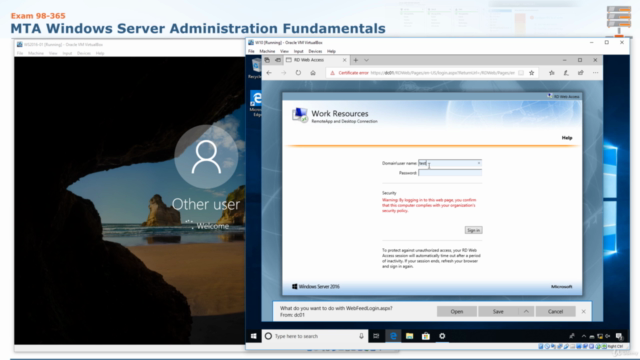The height and width of the screenshot is (360, 640).
Task: Go to the Edge home page
Action: [313, 73]
